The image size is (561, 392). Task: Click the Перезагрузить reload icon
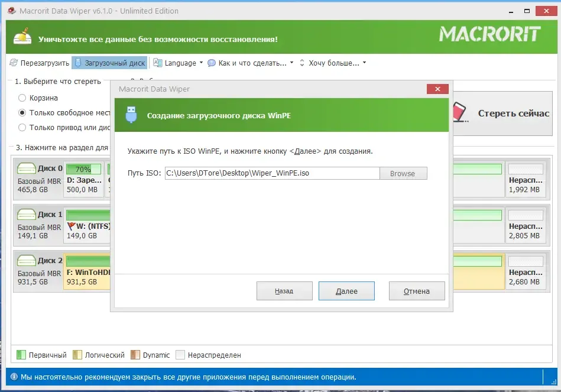14,63
